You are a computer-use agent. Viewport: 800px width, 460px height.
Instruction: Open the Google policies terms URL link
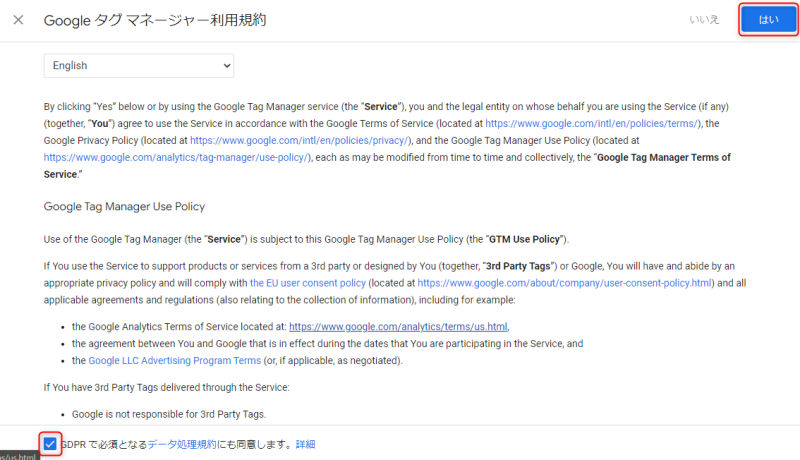pos(591,123)
